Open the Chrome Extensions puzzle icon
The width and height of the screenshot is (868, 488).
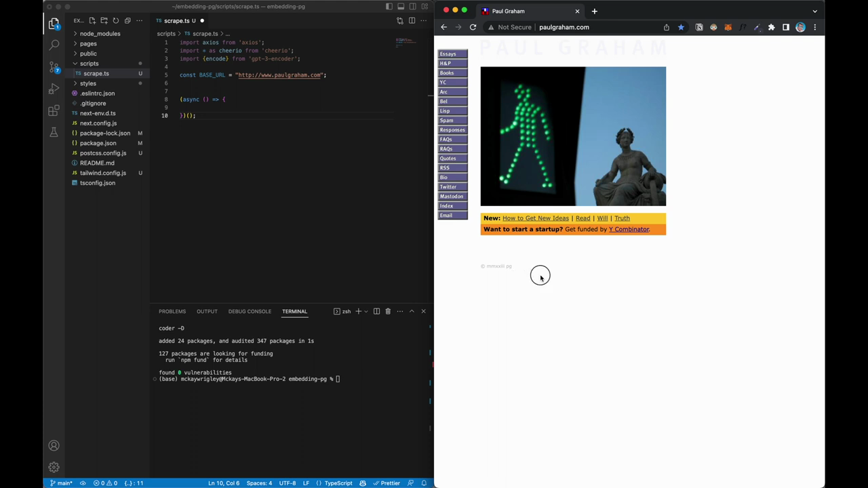[771, 27]
